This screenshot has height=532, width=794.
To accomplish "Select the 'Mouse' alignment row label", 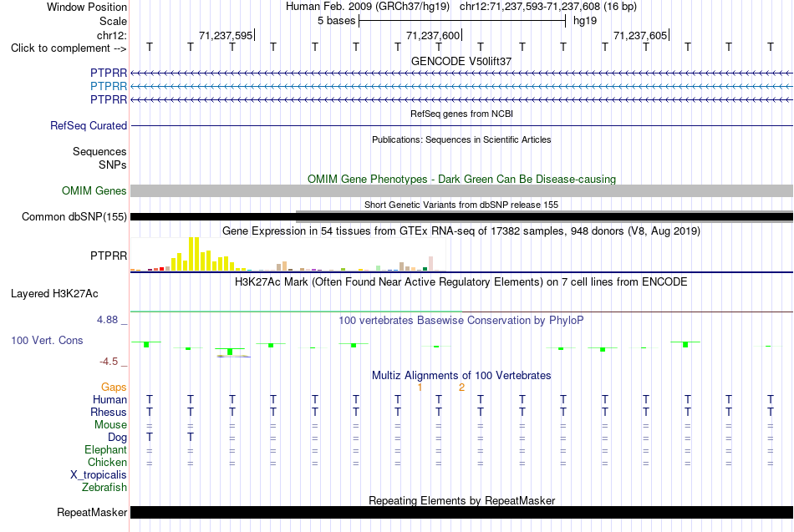I will [x=110, y=425].
